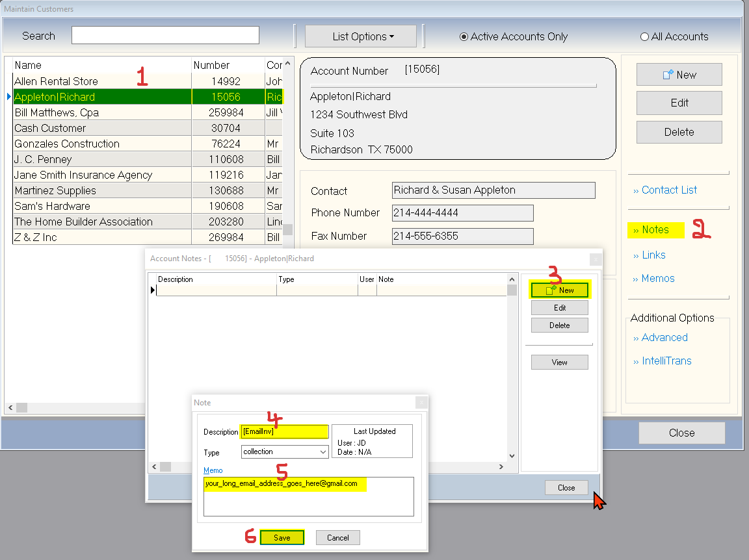Click the new-document icon on main New button
Screen dimensions: 749x560
coord(668,75)
